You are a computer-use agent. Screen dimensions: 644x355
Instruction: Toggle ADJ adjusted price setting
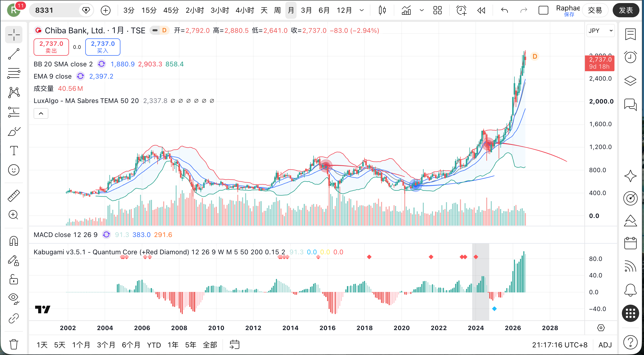tap(605, 345)
